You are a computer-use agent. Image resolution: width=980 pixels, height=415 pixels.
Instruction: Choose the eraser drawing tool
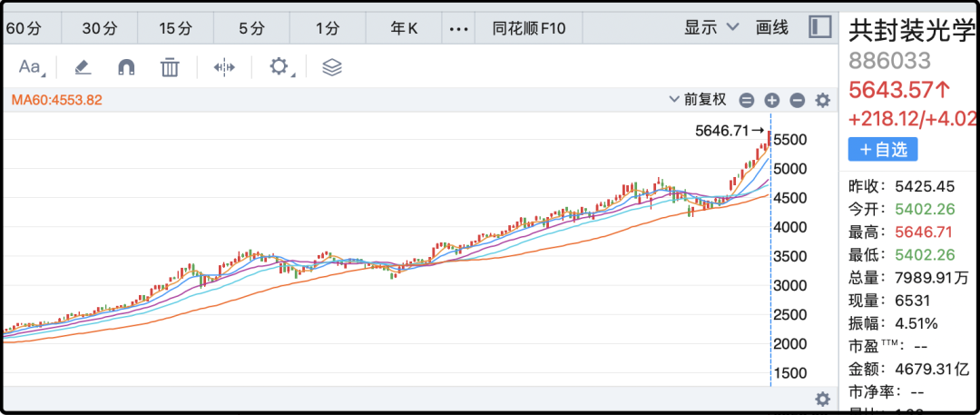(x=83, y=67)
